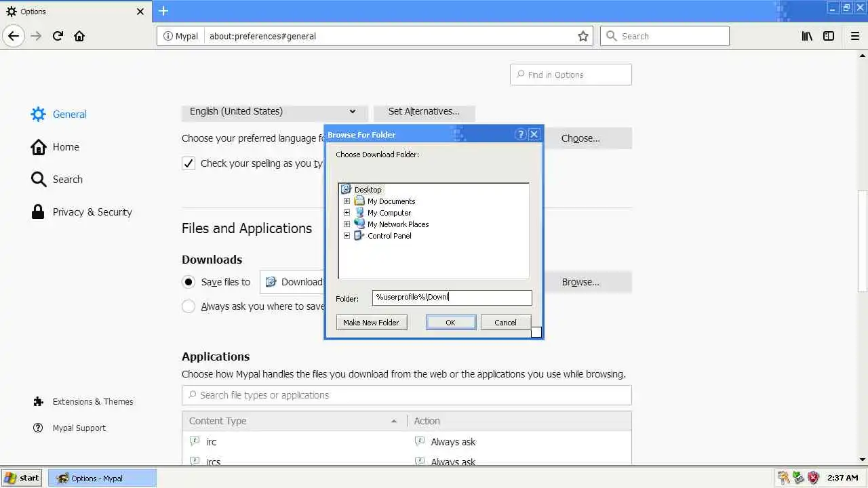Click the forward navigation arrow
Image resolution: width=868 pixels, height=488 pixels.
(36, 36)
